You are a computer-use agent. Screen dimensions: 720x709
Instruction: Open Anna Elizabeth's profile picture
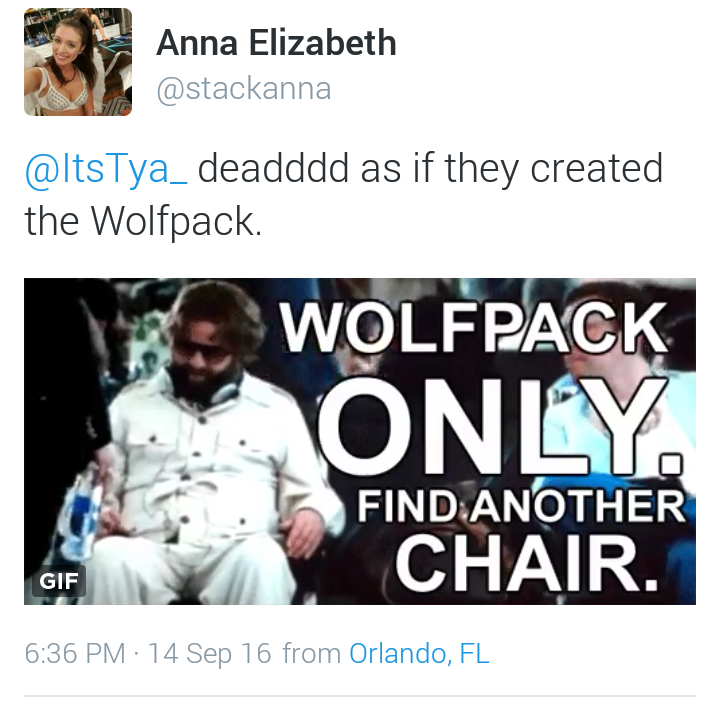point(78,62)
